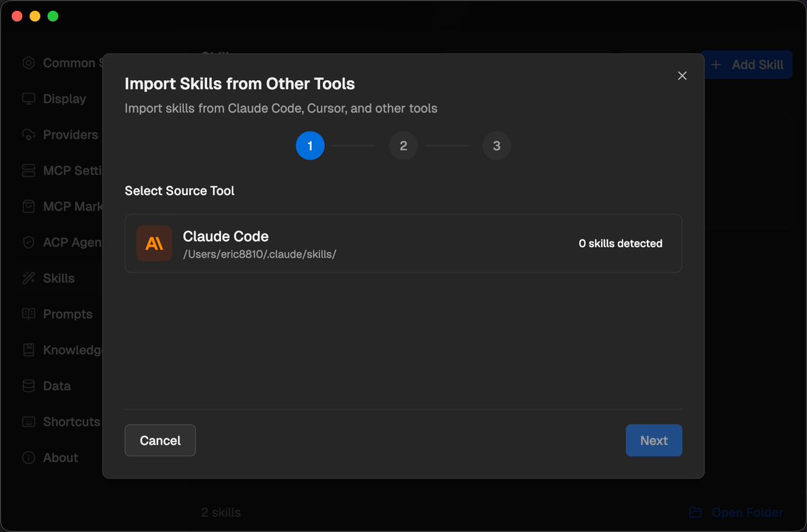Select Claude Code as the source tool
This screenshot has width=807, height=532.
[403, 243]
